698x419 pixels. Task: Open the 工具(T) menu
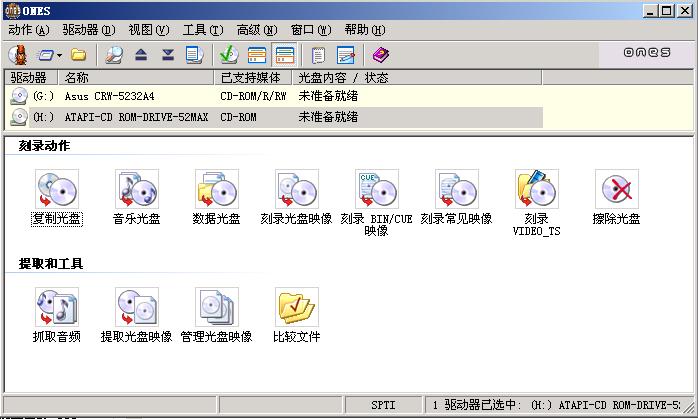pyautogui.click(x=203, y=30)
